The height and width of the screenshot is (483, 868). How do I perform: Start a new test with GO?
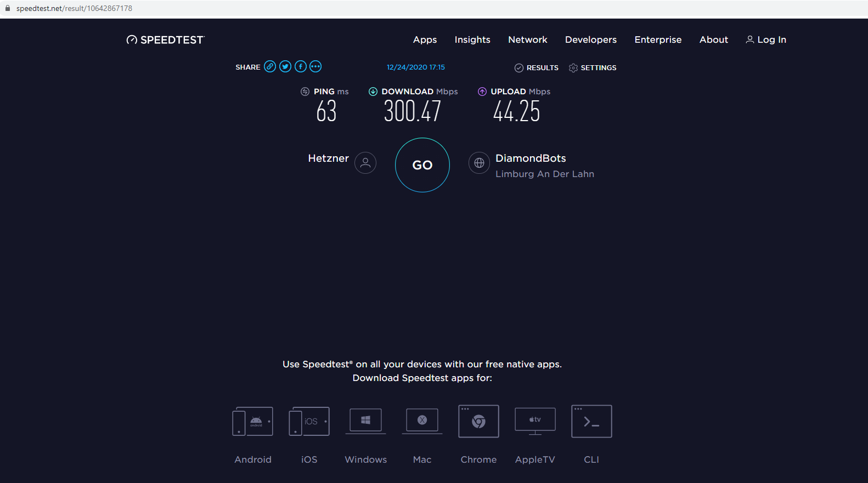[x=422, y=165]
